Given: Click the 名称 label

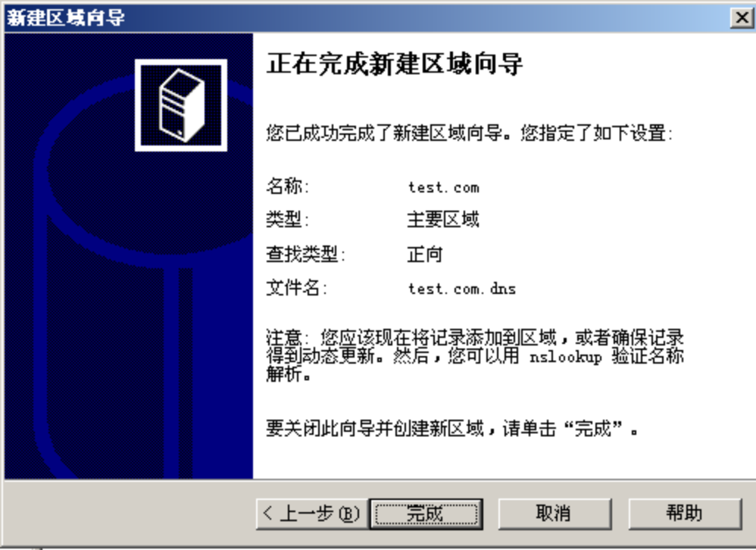Looking at the screenshot, I should 287,186.
